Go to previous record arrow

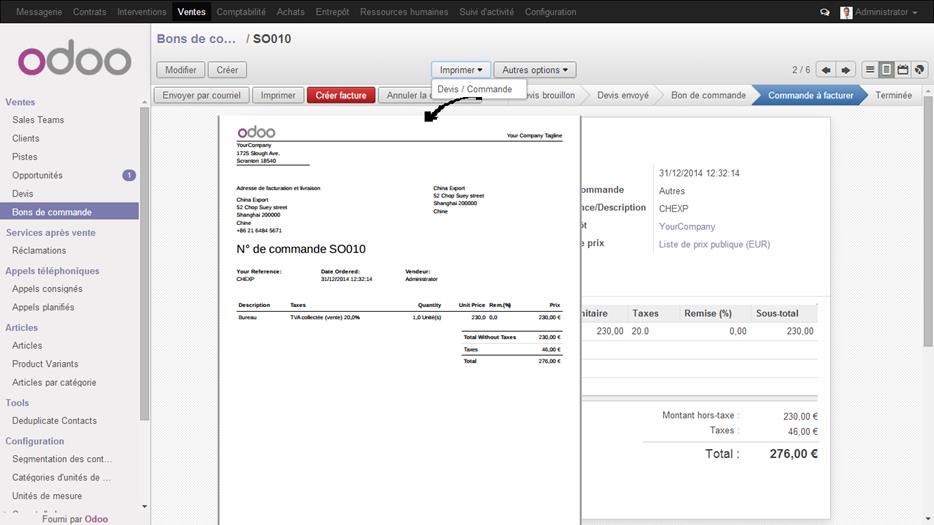coord(826,70)
